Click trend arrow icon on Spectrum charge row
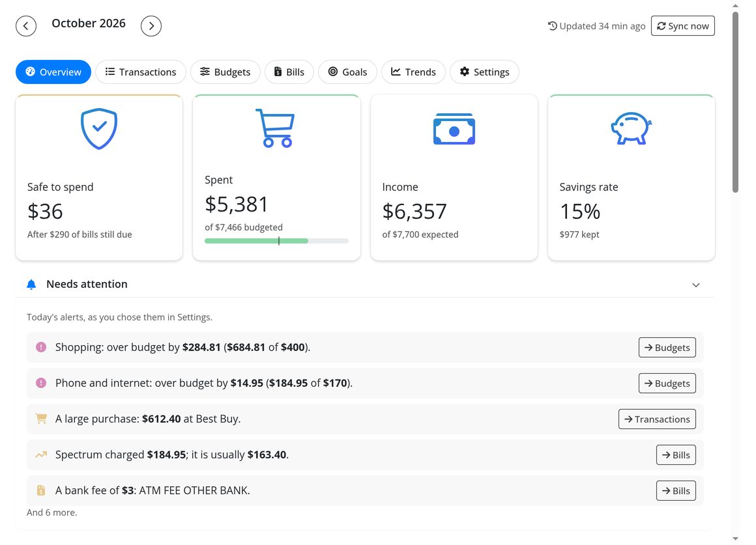The height and width of the screenshot is (545, 756). pos(41,454)
